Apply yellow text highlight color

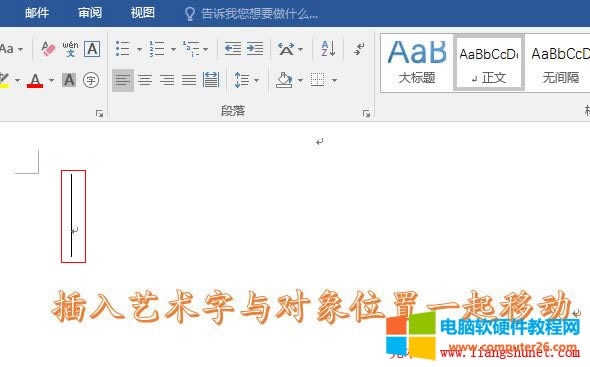pos(4,80)
